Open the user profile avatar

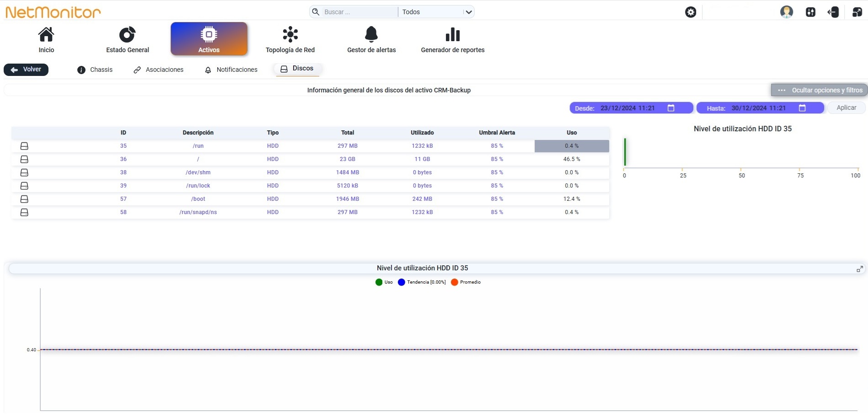(787, 12)
